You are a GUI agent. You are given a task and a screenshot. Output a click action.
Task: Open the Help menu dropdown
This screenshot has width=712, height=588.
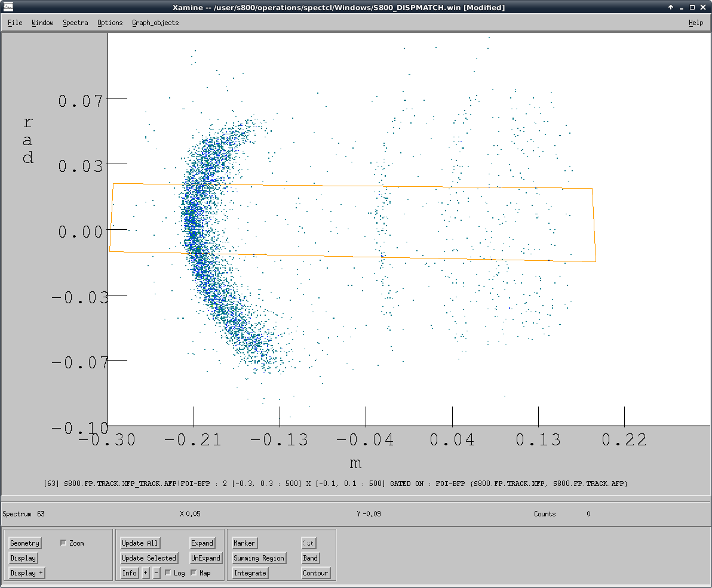[x=695, y=23]
